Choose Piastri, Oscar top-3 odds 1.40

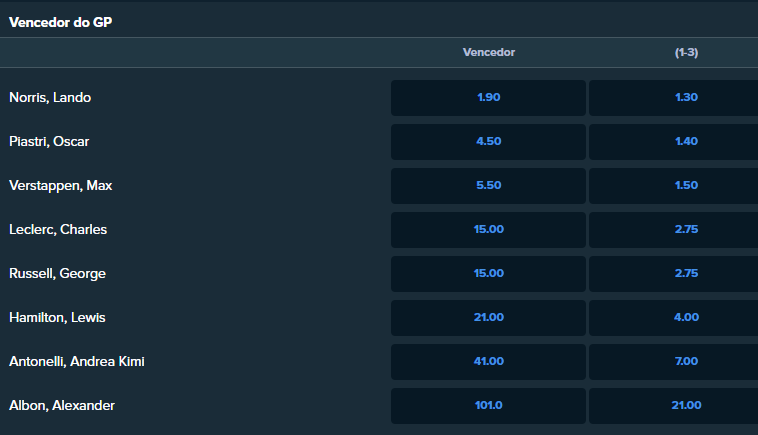tap(673, 142)
